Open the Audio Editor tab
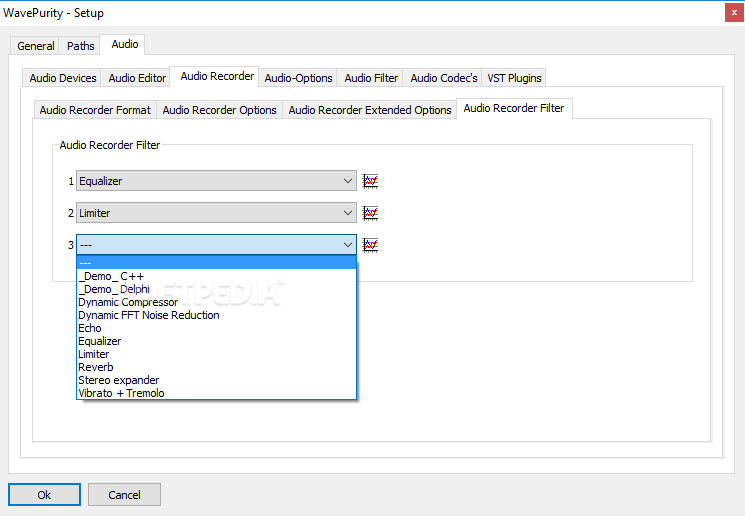The image size is (745, 516). coord(137,78)
